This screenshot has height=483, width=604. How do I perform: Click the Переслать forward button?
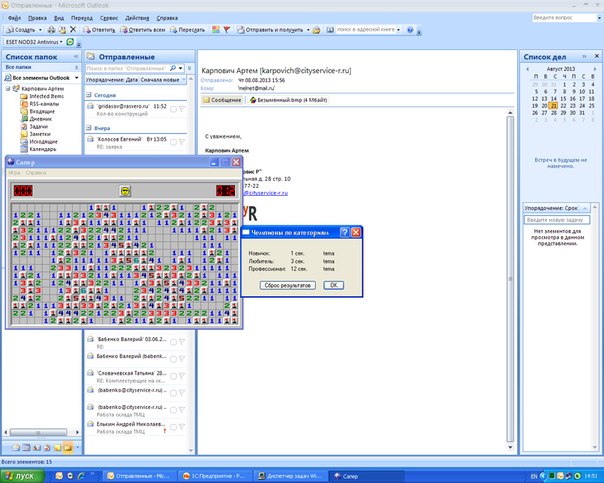pyautogui.click(x=201, y=30)
